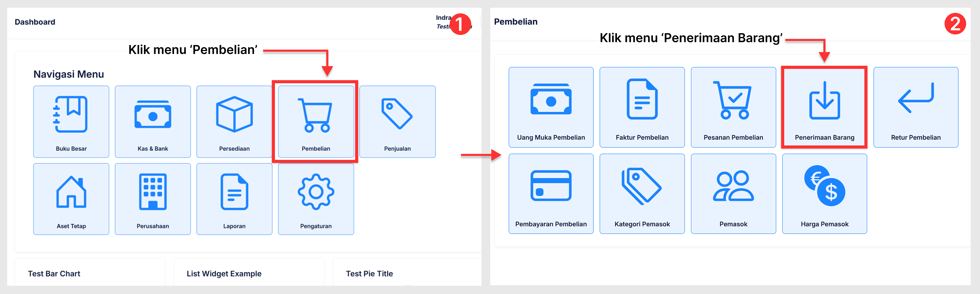This screenshot has width=980, height=294.
Task: Click the Penerimaan Barang download icon
Action: pos(824,101)
